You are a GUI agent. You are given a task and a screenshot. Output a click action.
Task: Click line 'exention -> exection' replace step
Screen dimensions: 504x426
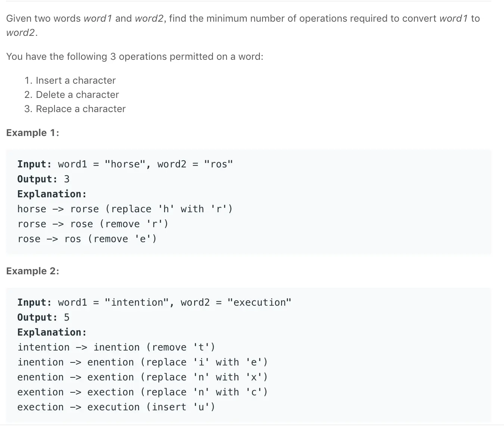pyautogui.click(x=143, y=392)
